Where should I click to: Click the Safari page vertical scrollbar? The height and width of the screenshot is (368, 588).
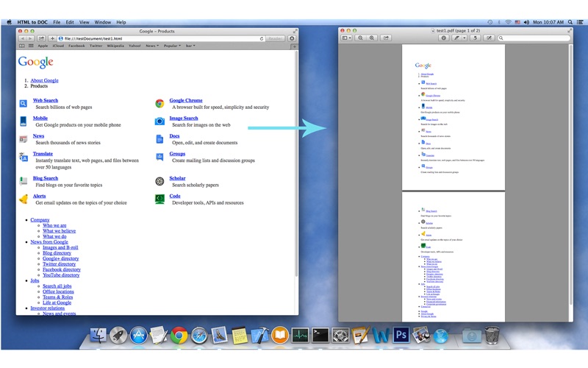tap(296, 164)
